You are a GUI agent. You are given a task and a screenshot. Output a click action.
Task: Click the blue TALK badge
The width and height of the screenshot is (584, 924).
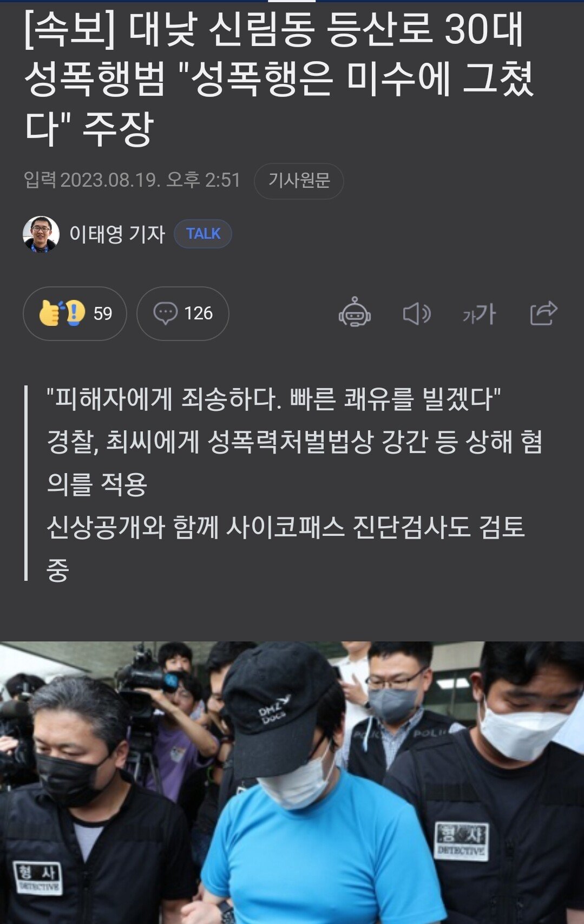(203, 234)
